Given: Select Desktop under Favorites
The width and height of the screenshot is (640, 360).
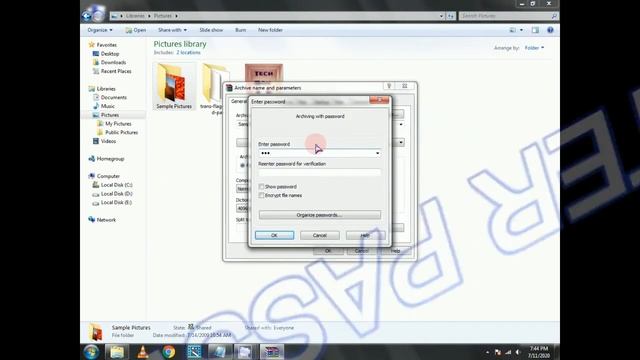Looking at the screenshot, I should click(110, 54).
